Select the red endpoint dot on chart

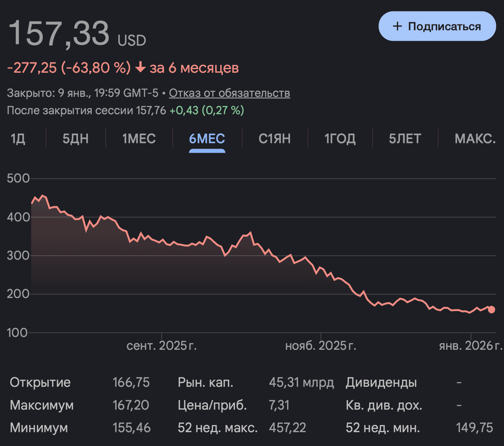tap(491, 310)
